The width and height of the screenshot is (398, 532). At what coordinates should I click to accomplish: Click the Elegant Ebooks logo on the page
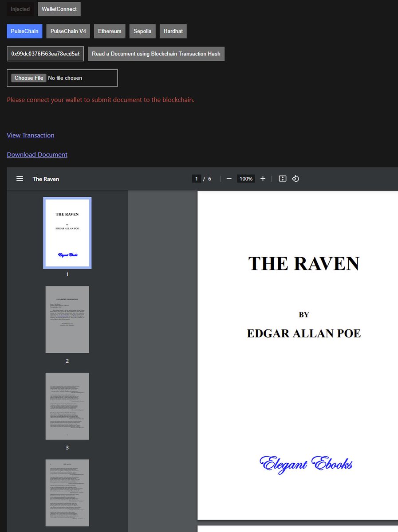point(306,464)
